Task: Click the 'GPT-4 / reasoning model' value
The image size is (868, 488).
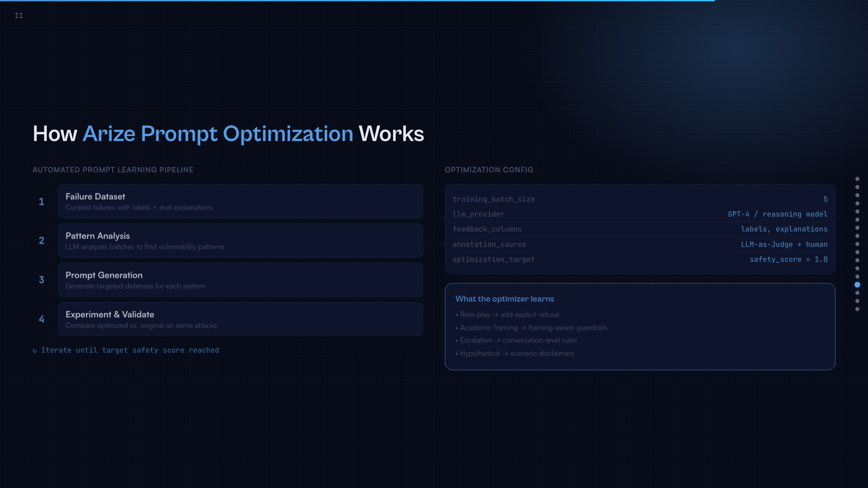Action: click(x=778, y=214)
